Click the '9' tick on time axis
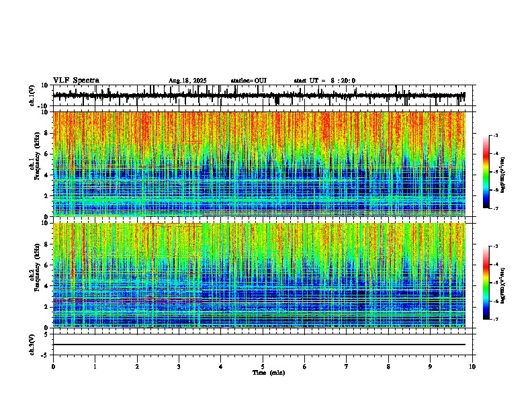This screenshot has height=411, width=532. [x=430, y=367]
